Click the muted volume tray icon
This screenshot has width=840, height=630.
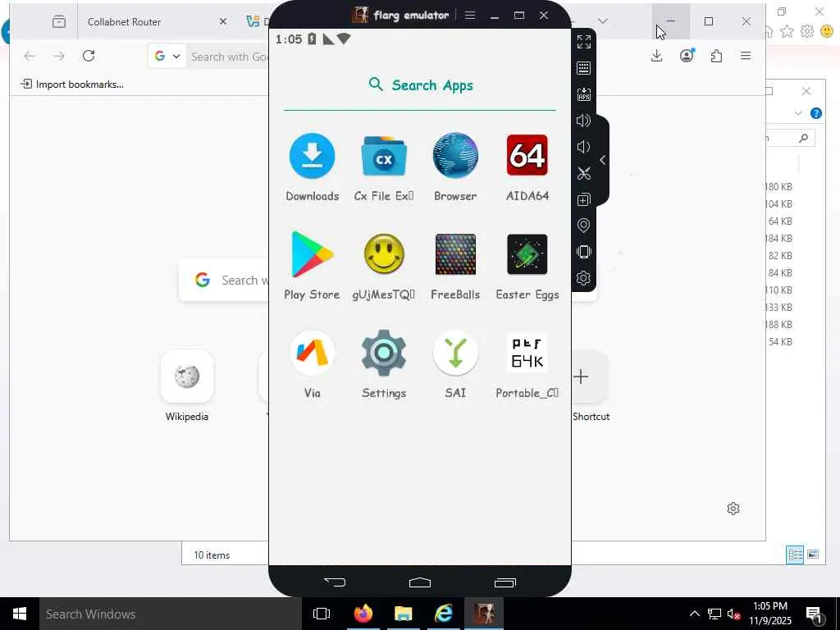[733, 614]
